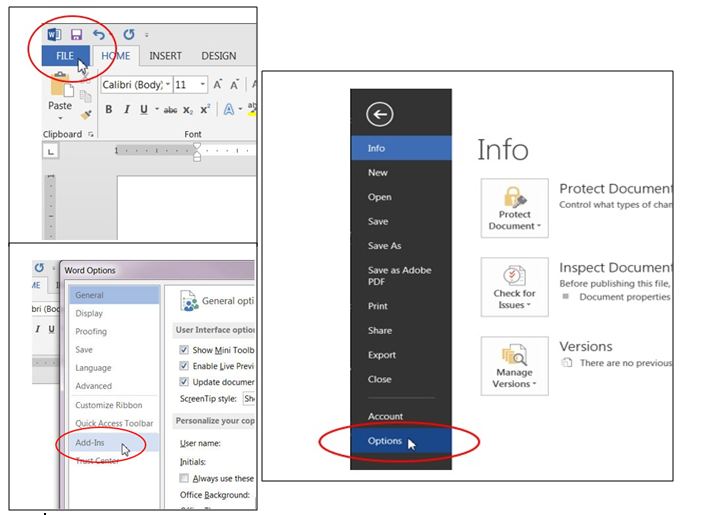
Task: Select Export in the backstage menu
Action: [x=401, y=355]
